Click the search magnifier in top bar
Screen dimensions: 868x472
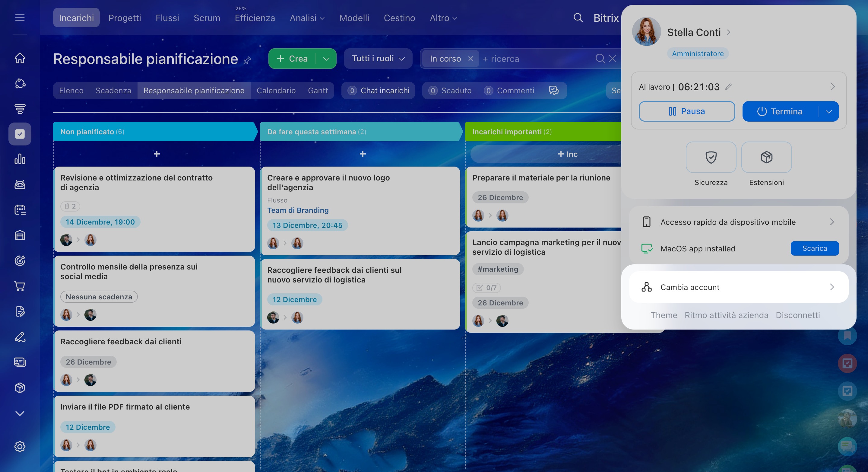pos(578,18)
